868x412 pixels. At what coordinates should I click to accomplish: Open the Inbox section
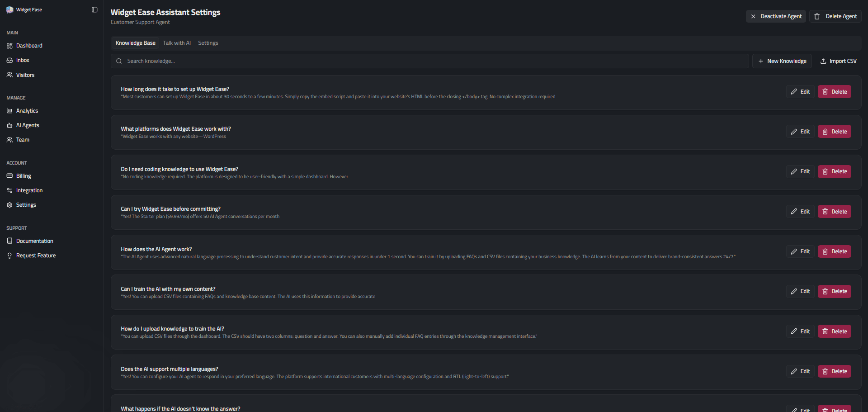tap(22, 60)
